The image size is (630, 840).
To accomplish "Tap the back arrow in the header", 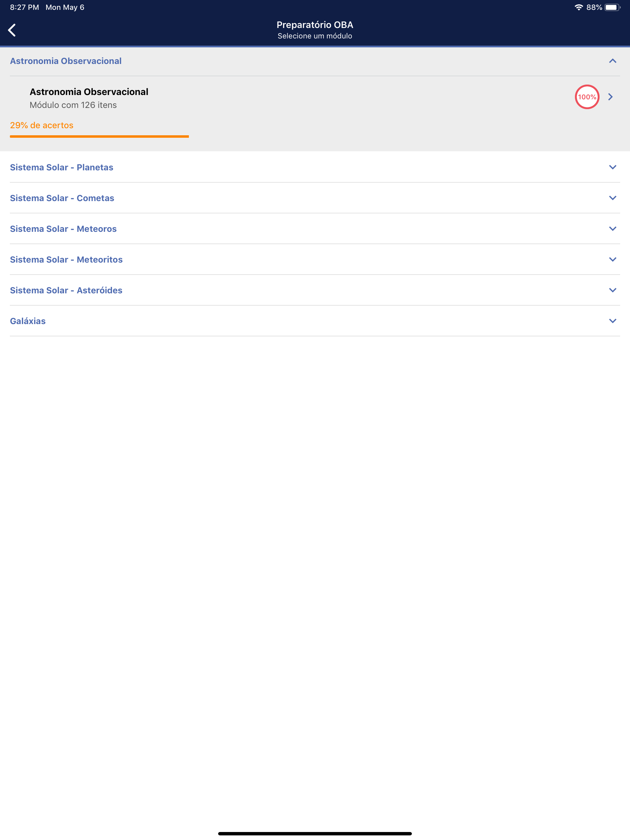I will (12, 30).
